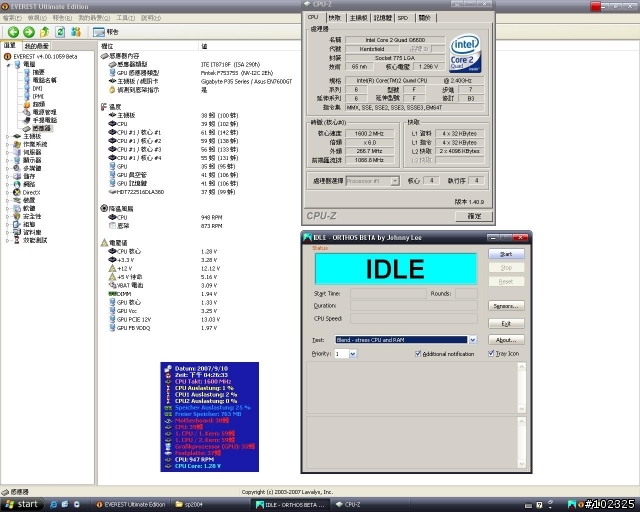Open the 工具(T) tools menu in EVEREST
Screen dimensions: 640x512
[126, 18]
